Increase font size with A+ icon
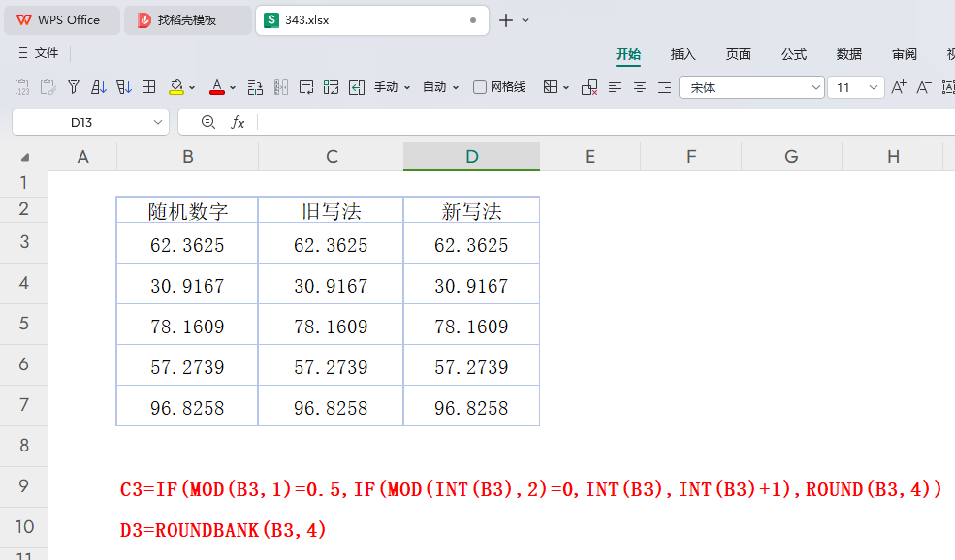 (899, 87)
